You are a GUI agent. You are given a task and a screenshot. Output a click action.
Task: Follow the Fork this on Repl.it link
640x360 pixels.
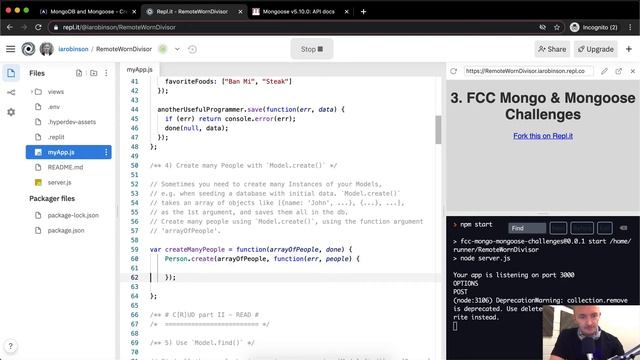coord(543,136)
